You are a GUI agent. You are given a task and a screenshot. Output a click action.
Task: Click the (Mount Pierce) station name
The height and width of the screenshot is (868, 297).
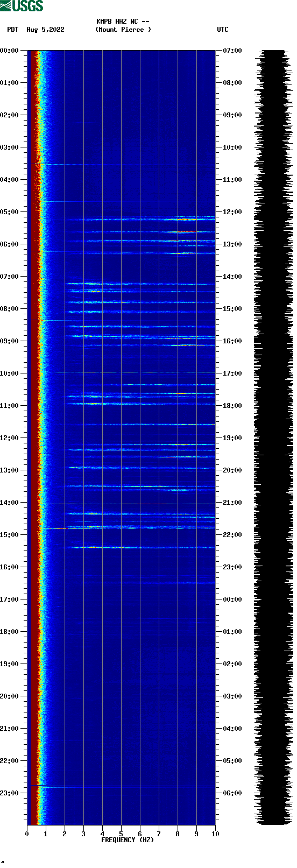pyautogui.click(x=123, y=30)
